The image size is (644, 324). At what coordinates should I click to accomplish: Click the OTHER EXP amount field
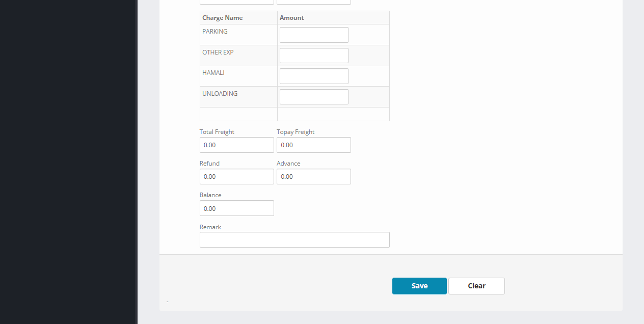coord(314,56)
